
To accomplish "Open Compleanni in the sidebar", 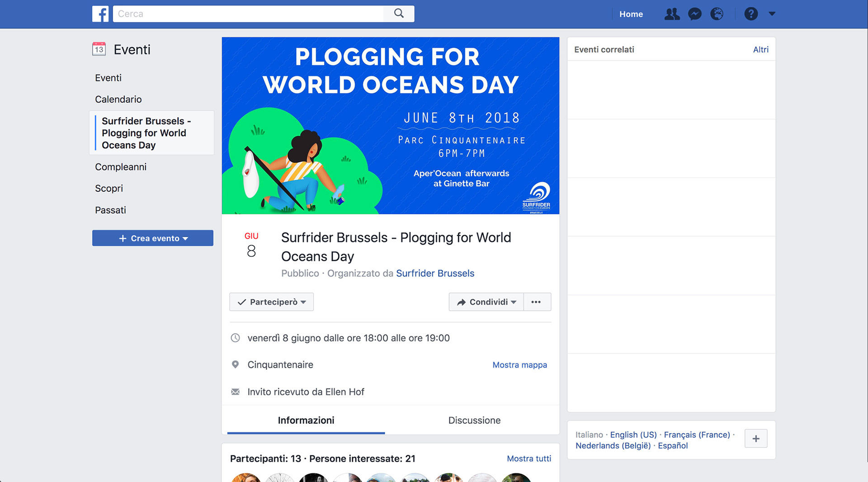I will tap(121, 167).
